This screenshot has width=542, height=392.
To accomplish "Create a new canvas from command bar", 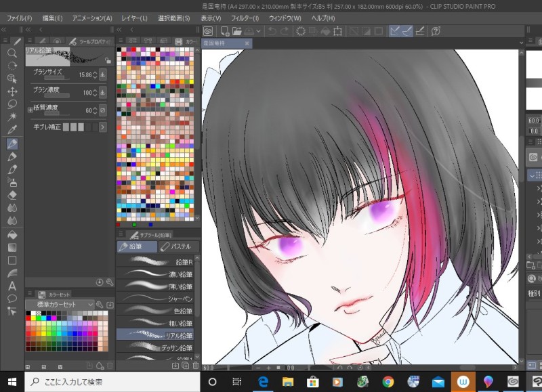I will pyautogui.click(x=225, y=31).
